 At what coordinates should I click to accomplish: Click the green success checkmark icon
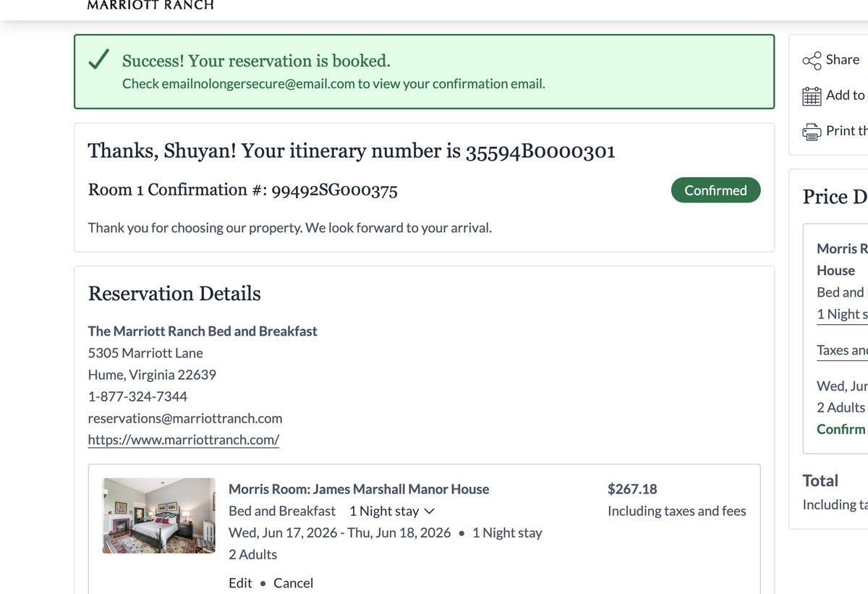point(98,60)
